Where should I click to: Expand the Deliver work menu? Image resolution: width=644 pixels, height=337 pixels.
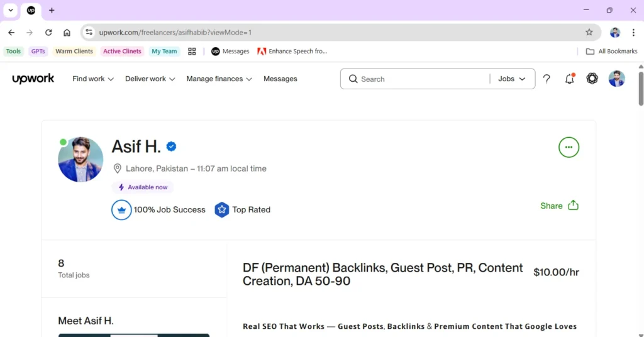pyautogui.click(x=150, y=79)
